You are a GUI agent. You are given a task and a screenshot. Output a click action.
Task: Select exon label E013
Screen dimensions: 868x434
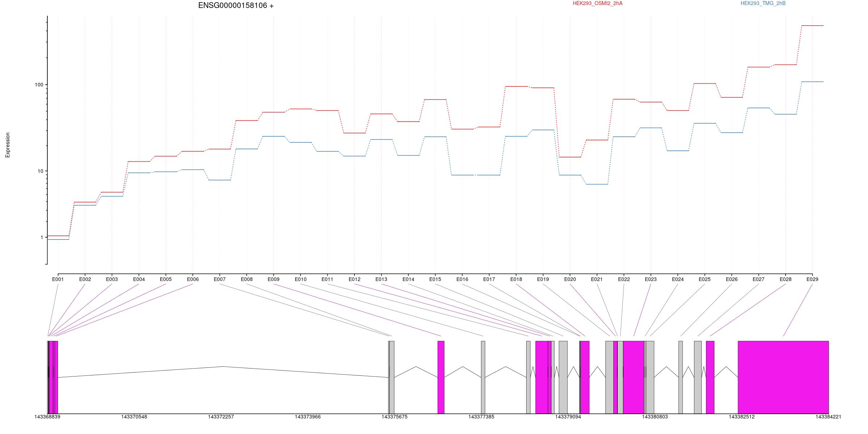(x=381, y=279)
